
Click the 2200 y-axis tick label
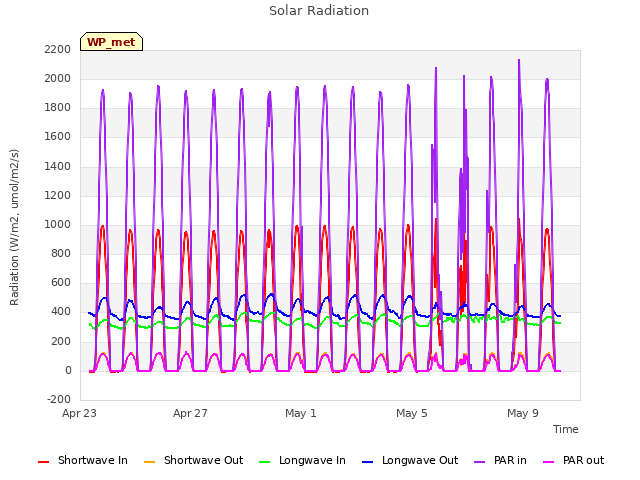(x=58, y=49)
